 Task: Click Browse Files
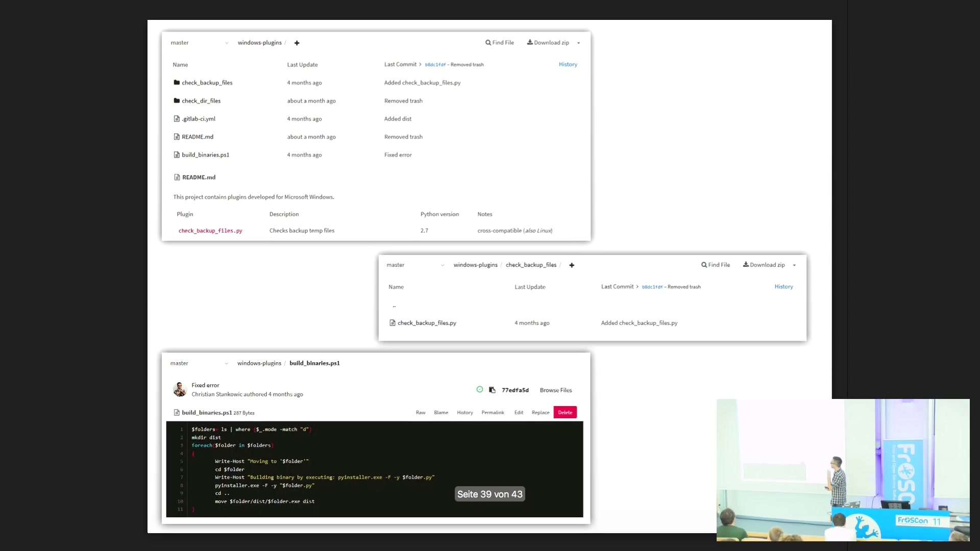(556, 390)
